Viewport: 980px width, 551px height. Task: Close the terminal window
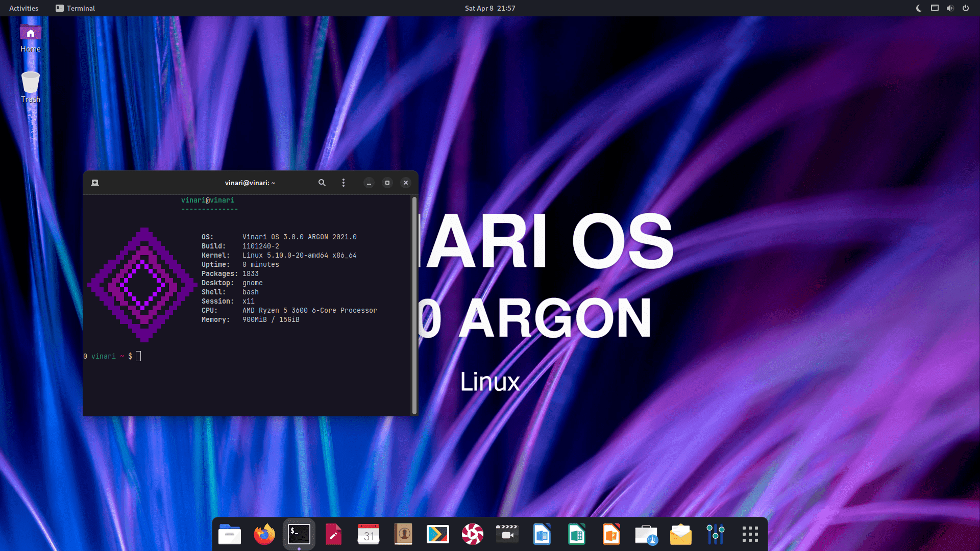[406, 183]
